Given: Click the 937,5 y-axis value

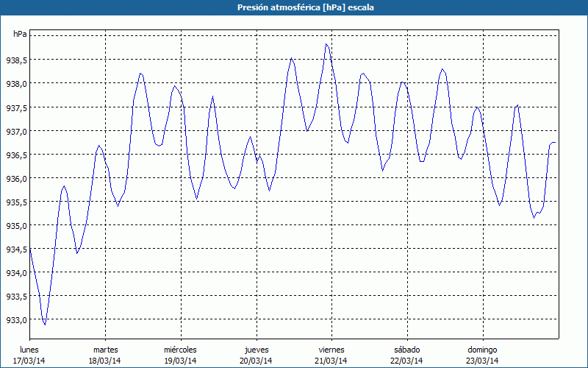Looking at the screenshot, I should pyautogui.click(x=16, y=107).
